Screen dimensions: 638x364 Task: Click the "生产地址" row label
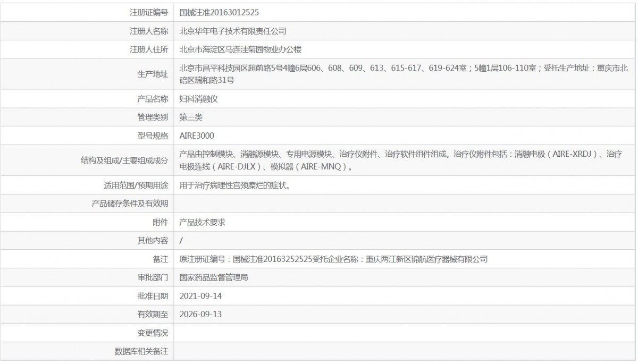coord(153,74)
